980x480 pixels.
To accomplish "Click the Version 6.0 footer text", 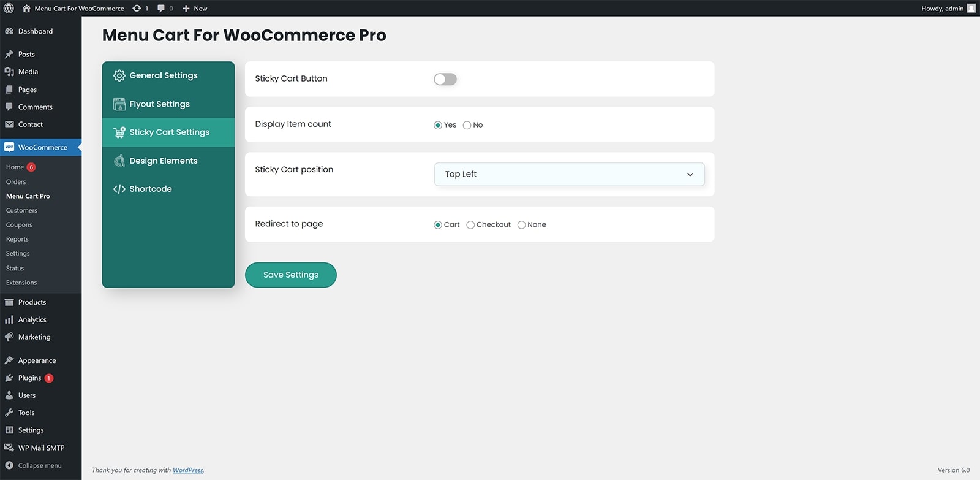I will (954, 470).
